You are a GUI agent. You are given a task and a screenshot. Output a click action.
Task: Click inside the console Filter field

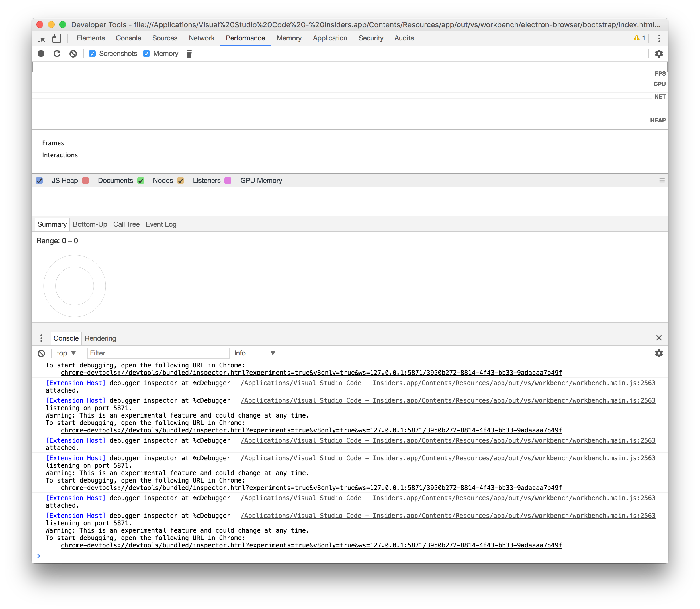[x=158, y=353]
